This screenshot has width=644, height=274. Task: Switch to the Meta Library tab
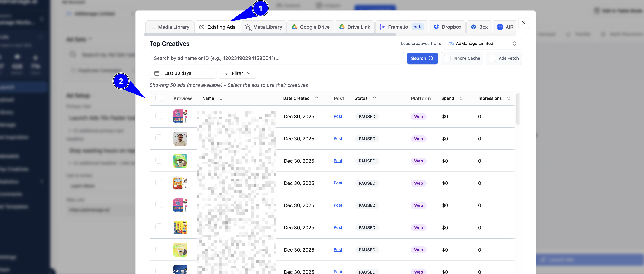point(264,27)
